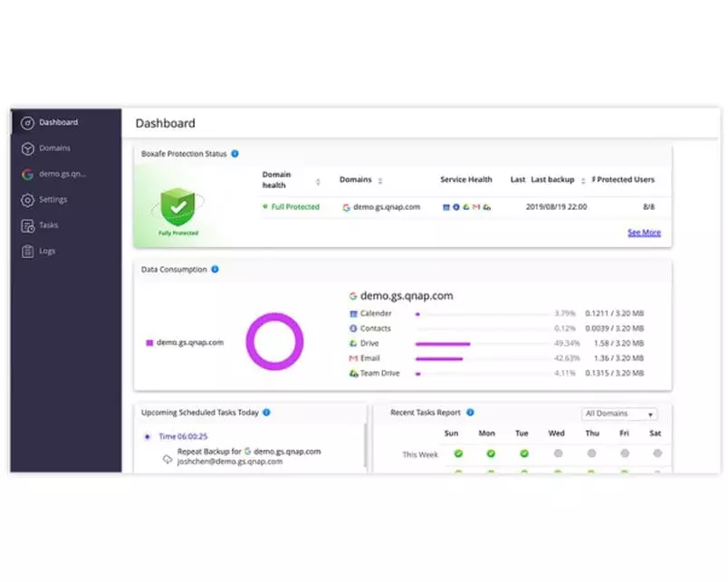
Task: Click info icon beside Recent Tasks Report
Action: tap(470, 412)
